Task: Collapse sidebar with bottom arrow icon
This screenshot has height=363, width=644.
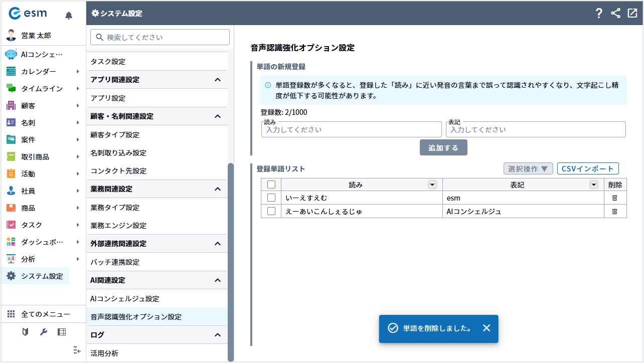Action: (77, 350)
